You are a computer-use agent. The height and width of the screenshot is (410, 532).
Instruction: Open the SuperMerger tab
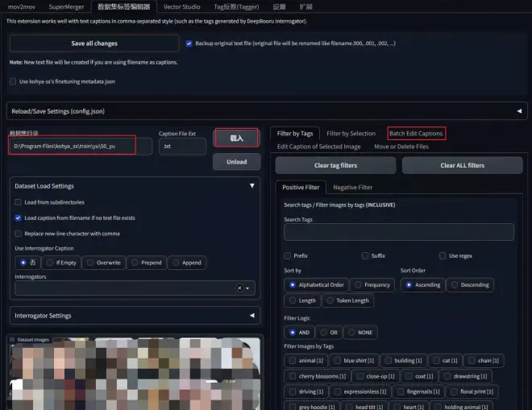tap(66, 6)
